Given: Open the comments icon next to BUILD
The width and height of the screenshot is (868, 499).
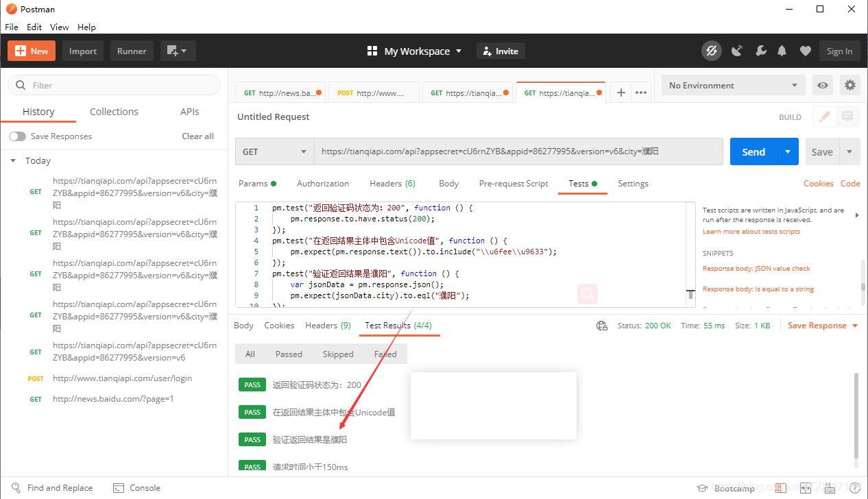Looking at the screenshot, I should point(847,117).
